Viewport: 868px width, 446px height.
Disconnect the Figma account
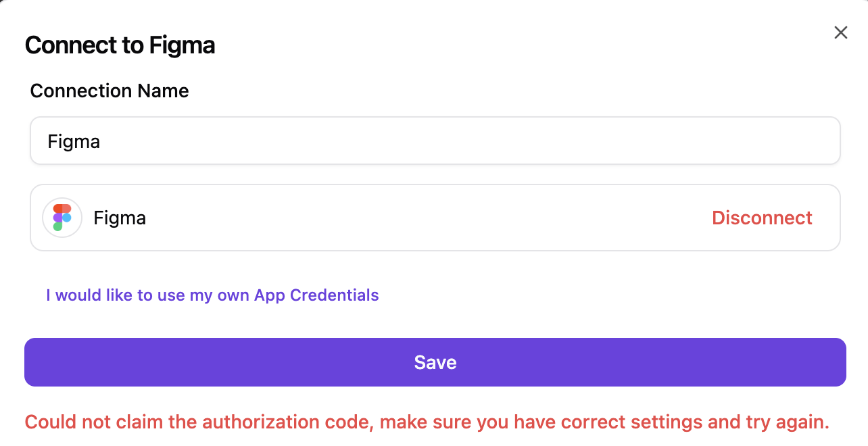[762, 218]
